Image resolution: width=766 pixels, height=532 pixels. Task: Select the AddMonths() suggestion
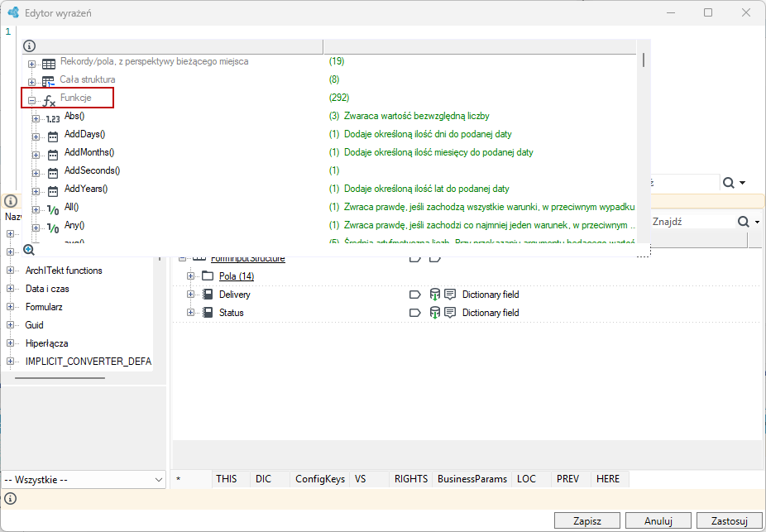[x=89, y=152]
